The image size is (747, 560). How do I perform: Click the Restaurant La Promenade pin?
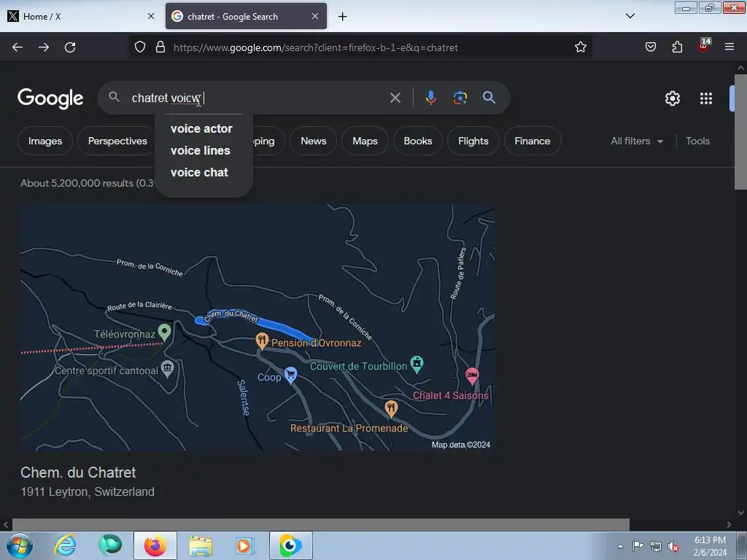(x=391, y=408)
